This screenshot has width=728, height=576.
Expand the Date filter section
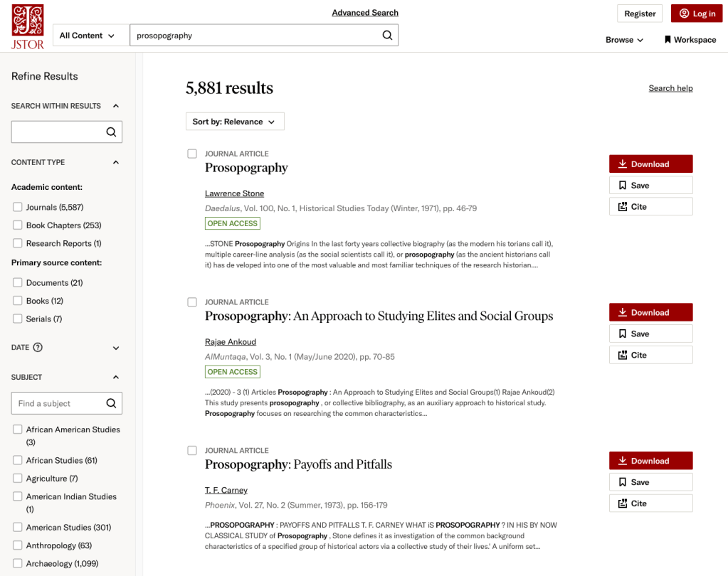tap(116, 348)
